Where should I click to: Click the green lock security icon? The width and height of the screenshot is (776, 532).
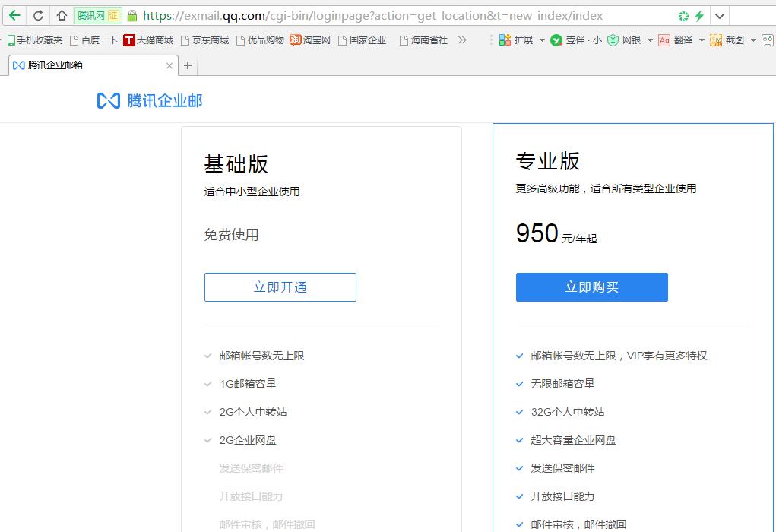coord(132,16)
